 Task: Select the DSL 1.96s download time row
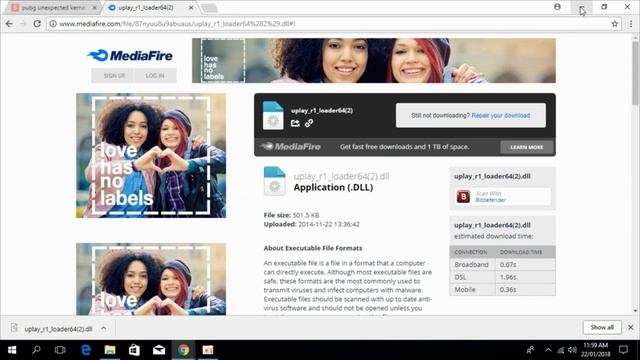(x=502, y=277)
